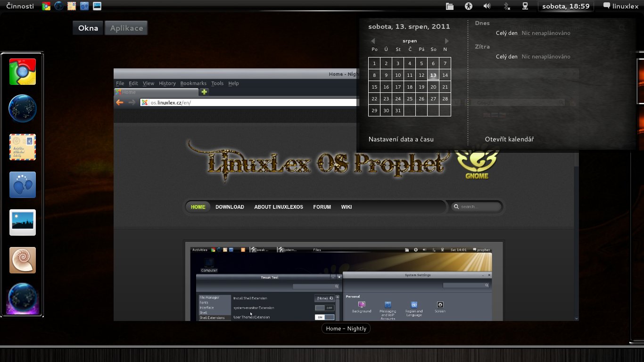The height and width of the screenshot is (362, 644).
Task: Click the Dnes heading in calendar panel
Action: click(482, 23)
